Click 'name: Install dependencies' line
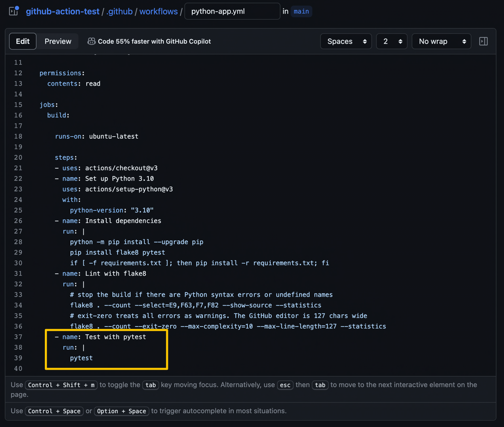The height and width of the screenshot is (427, 504). point(108,221)
